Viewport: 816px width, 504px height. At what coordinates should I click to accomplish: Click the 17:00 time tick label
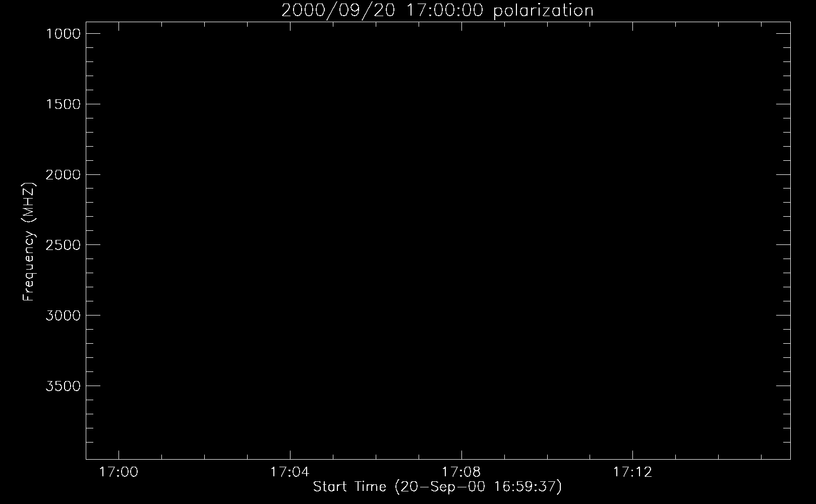click(119, 472)
